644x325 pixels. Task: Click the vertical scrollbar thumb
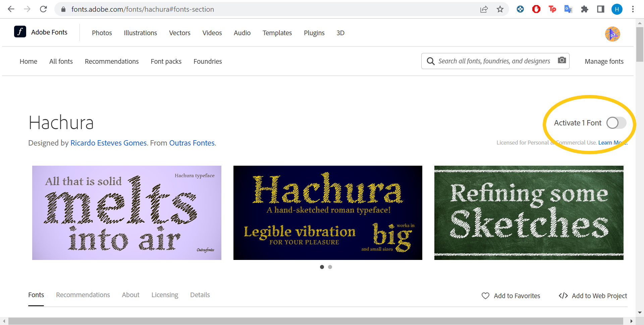640,44
